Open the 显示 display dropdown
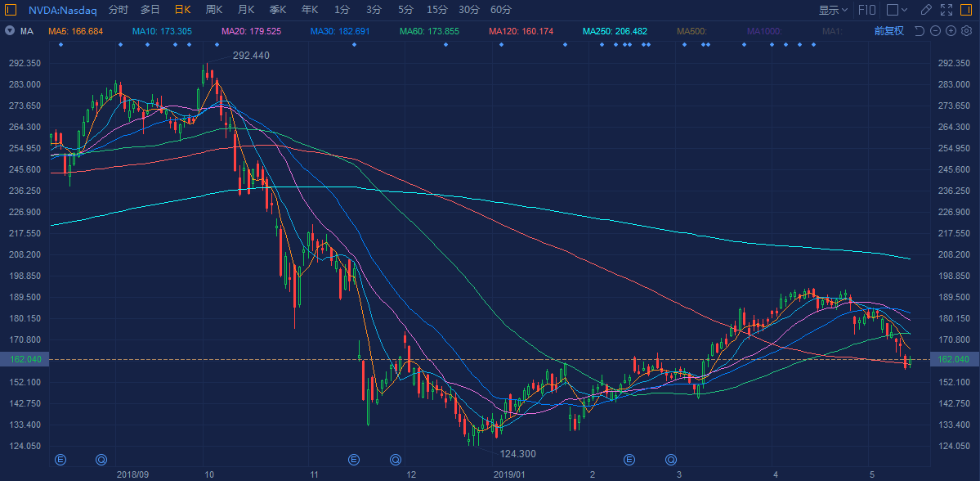This screenshot has width=980, height=481. pyautogui.click(x=833, y=10)
